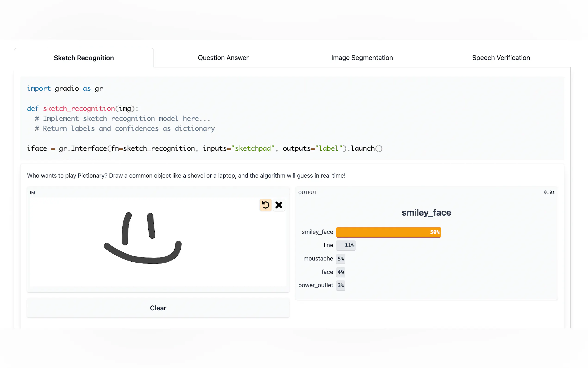The image size is (588, 368).
Task: Click the power_outlet 3% bar
Action: pyautogui.click(x=340, y=285)
